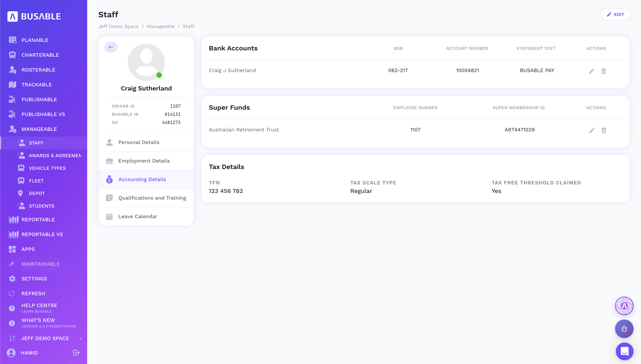Open Vehicle Types submenu

[44, 168]
